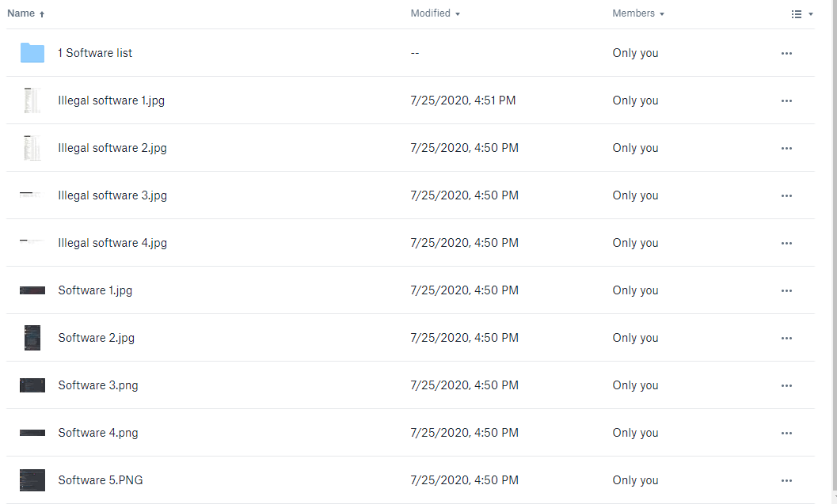Click the Software 2.jpg thumbnail preview
The width and height of the screenshot is (837, 504).
32,338
